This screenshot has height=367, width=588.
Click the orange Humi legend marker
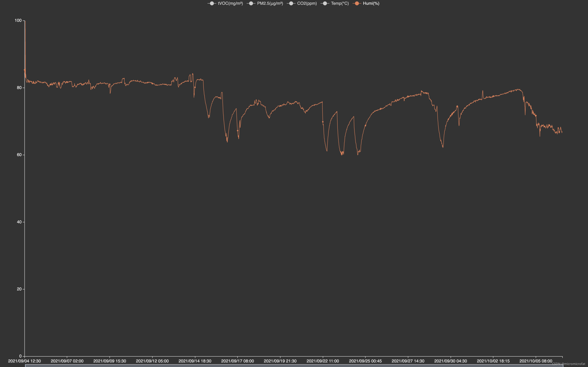[357, 3]
